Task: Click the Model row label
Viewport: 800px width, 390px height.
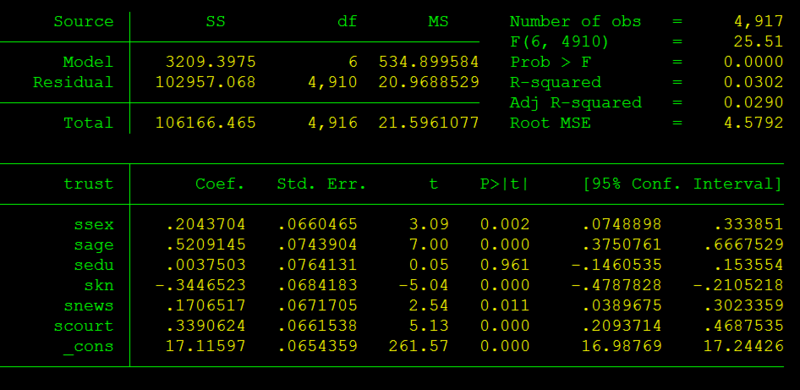Action: pyautogui.click(x=88, y=62)
